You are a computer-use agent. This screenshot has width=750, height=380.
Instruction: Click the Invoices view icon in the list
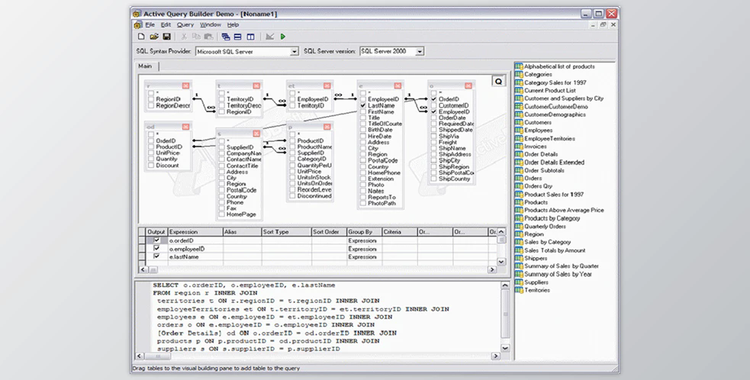coord(519,146)
